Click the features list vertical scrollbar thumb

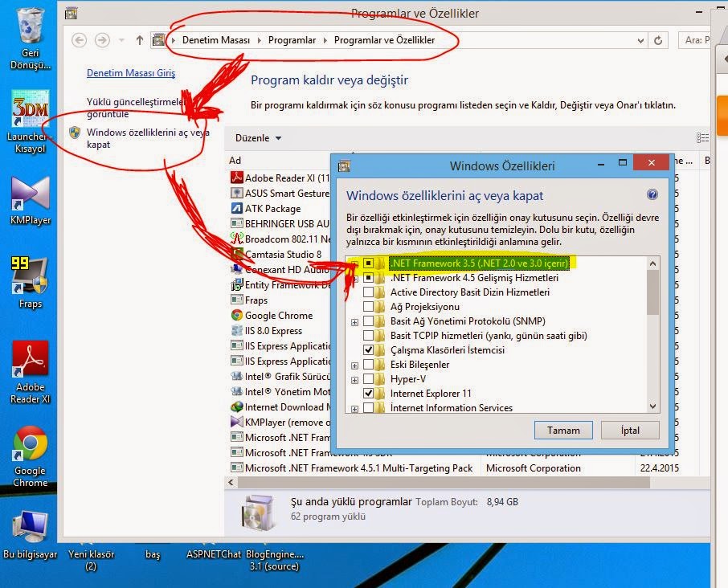click(652, 292)
